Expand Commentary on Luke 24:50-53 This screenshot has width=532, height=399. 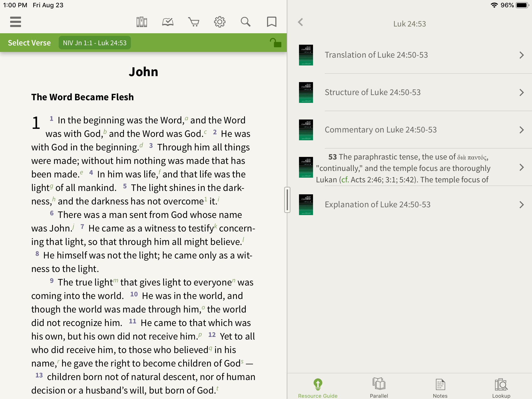coord(381,129)
